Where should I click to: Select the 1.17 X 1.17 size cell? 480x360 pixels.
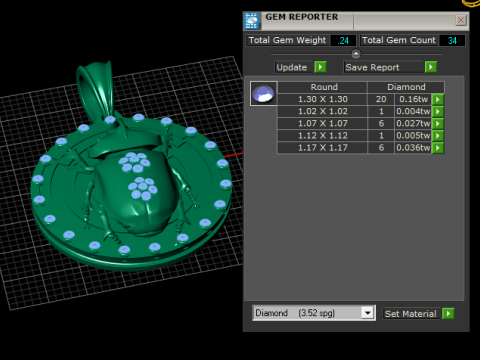322,148
